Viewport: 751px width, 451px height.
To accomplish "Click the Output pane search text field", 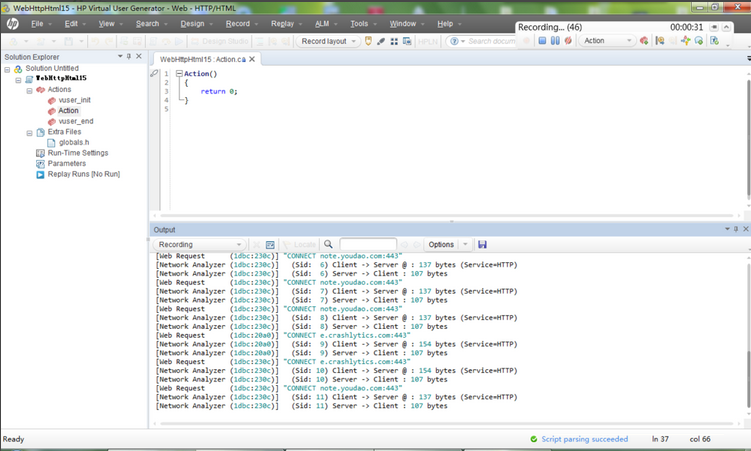I will coord(367,245).
